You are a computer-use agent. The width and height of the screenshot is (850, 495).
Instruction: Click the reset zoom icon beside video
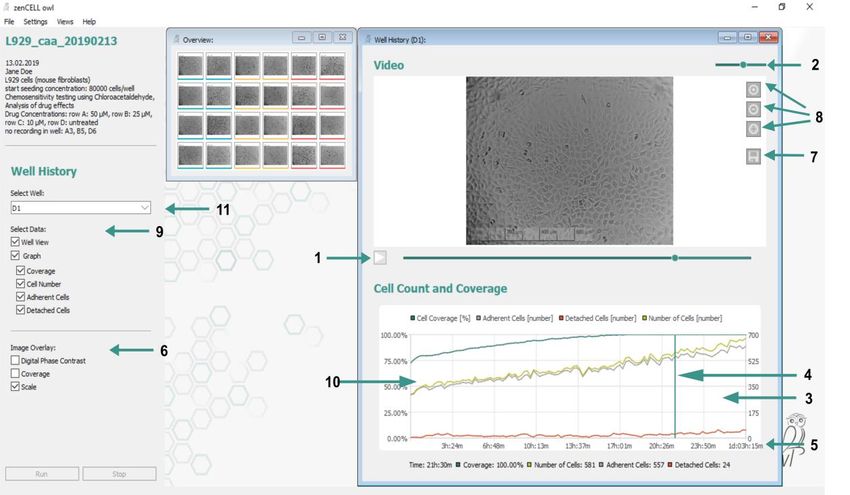754,129
